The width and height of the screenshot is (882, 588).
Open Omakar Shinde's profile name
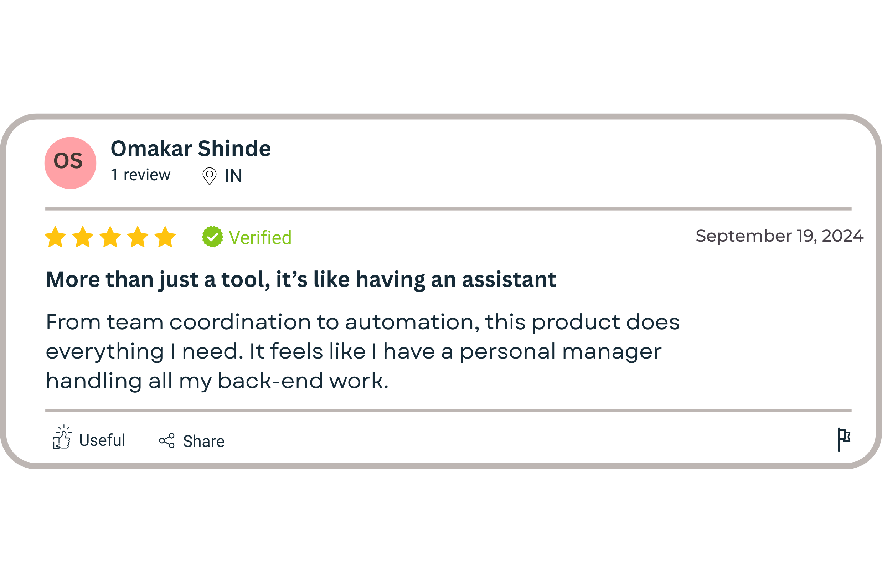(x=191, y=149)
